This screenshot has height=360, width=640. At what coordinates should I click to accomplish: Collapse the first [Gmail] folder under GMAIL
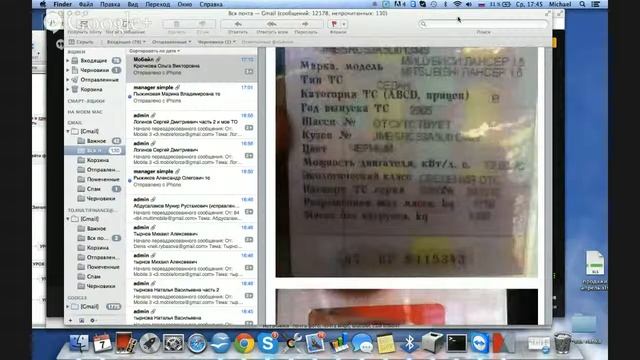tap(68, 131)
